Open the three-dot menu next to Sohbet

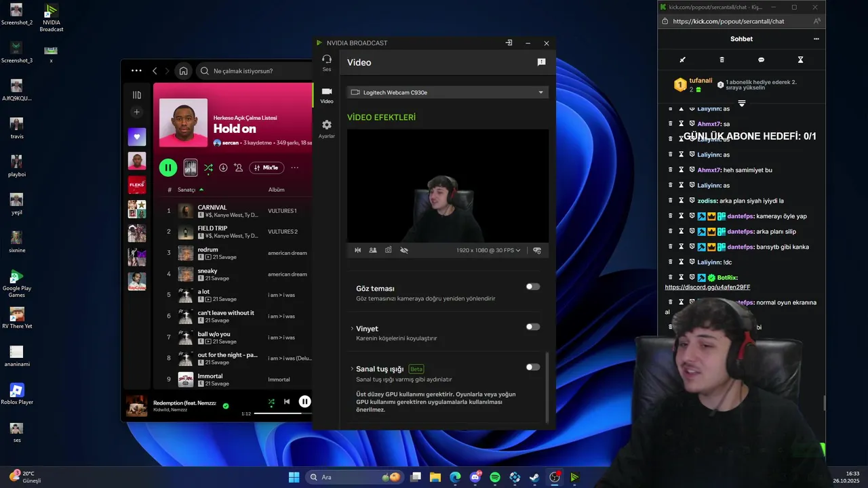pos(816,39)
